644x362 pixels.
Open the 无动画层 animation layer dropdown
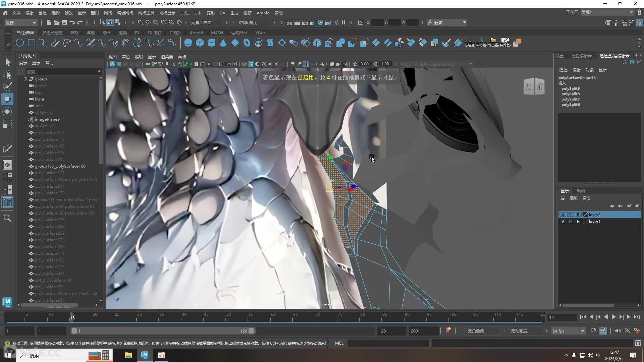coord(505,331)
